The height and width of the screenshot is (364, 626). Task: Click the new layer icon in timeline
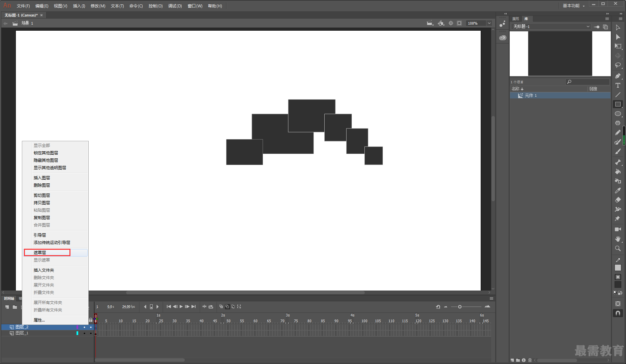7,307
